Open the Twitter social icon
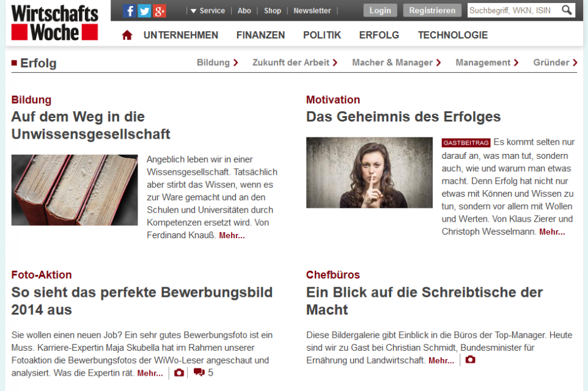This screenshot has width=588, height=391. [x=144, y=11]
